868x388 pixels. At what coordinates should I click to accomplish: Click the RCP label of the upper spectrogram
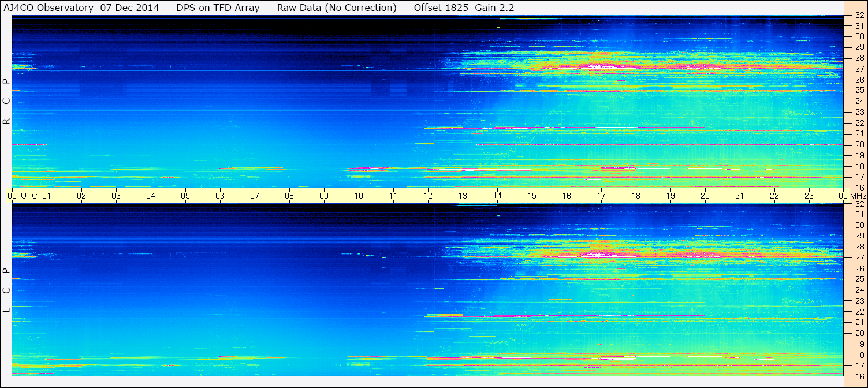[6, 101]
